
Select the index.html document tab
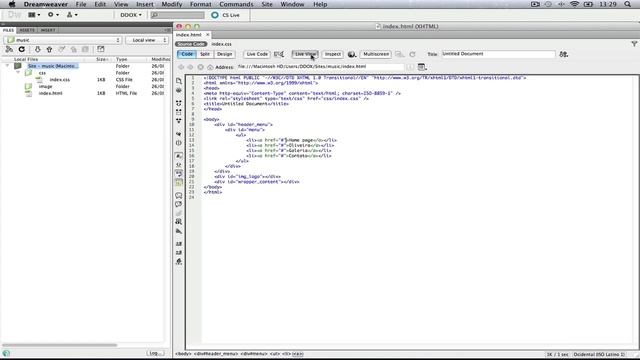189,35
